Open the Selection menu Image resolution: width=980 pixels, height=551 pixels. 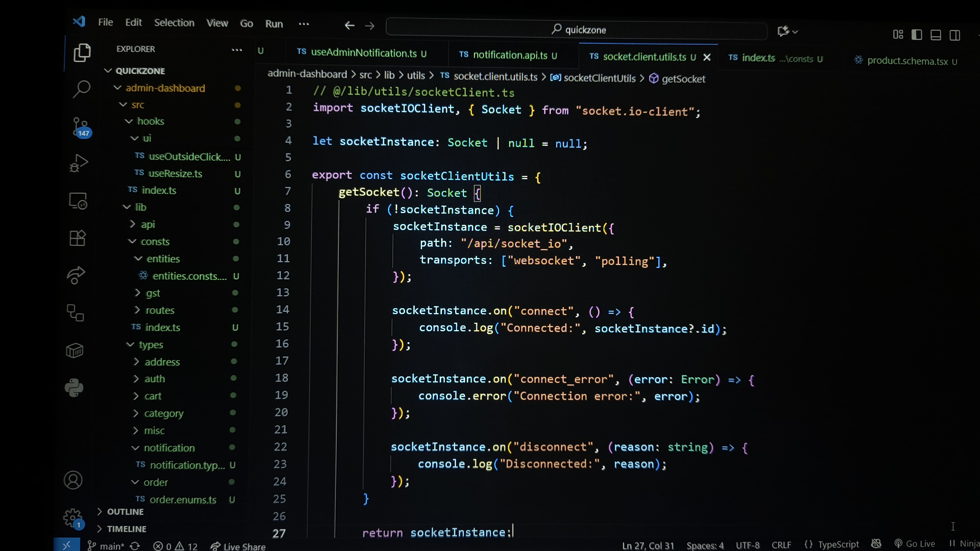(174, 23)
